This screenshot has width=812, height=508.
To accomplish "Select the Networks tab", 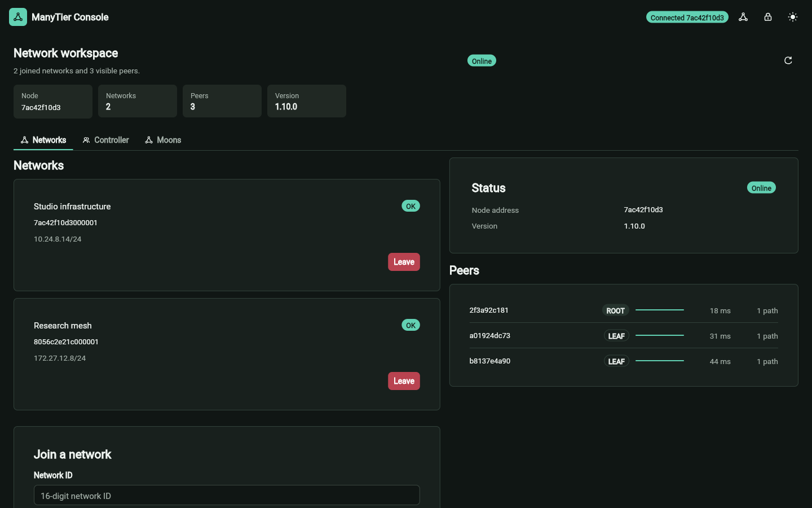I will [43, 140].
